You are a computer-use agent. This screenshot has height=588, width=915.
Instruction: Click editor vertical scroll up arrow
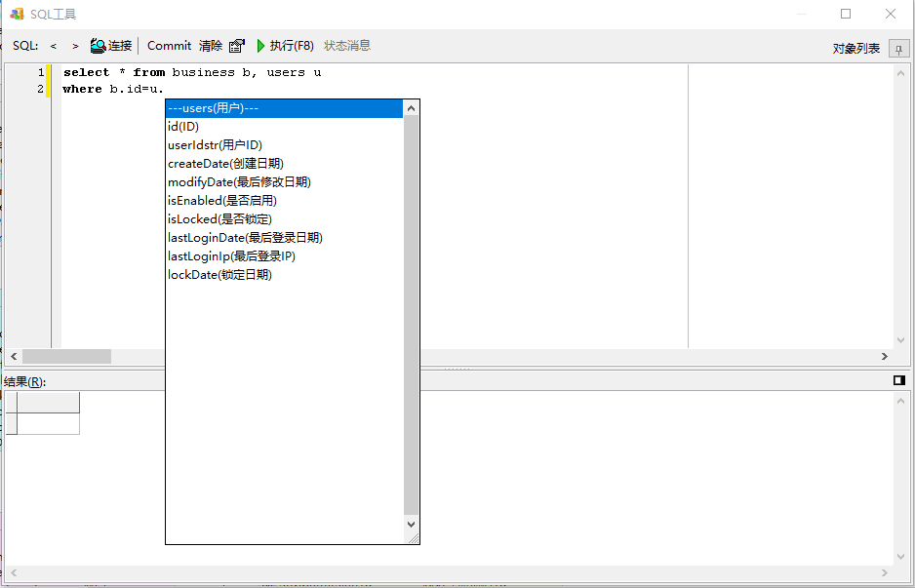pyautogui.click(x=900, y=73)
